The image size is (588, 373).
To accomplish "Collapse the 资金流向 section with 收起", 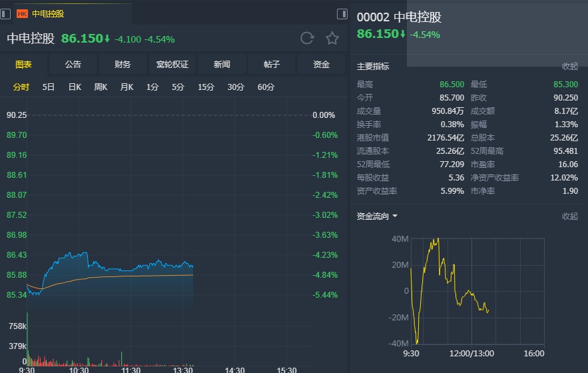I will (569, 216).
